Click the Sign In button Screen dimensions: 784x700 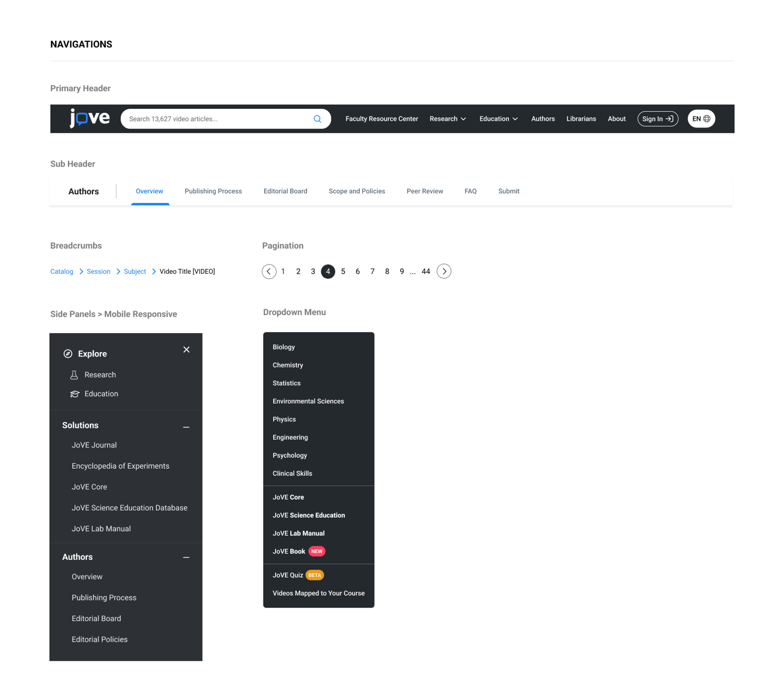click(x=658, y=119)
